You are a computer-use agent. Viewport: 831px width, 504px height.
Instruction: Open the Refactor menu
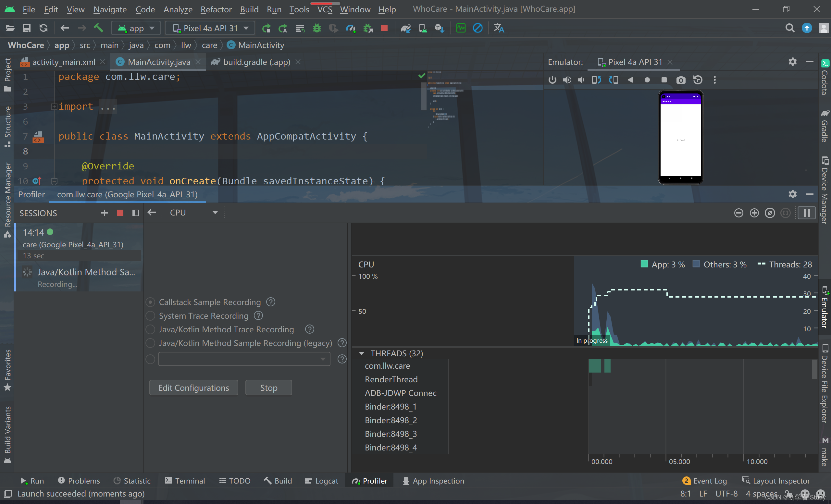coord(216,9)
